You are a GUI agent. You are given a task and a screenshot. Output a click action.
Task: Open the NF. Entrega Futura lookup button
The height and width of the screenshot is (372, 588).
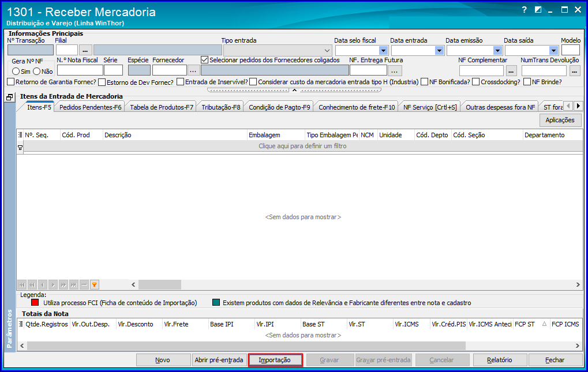point(394,70)
